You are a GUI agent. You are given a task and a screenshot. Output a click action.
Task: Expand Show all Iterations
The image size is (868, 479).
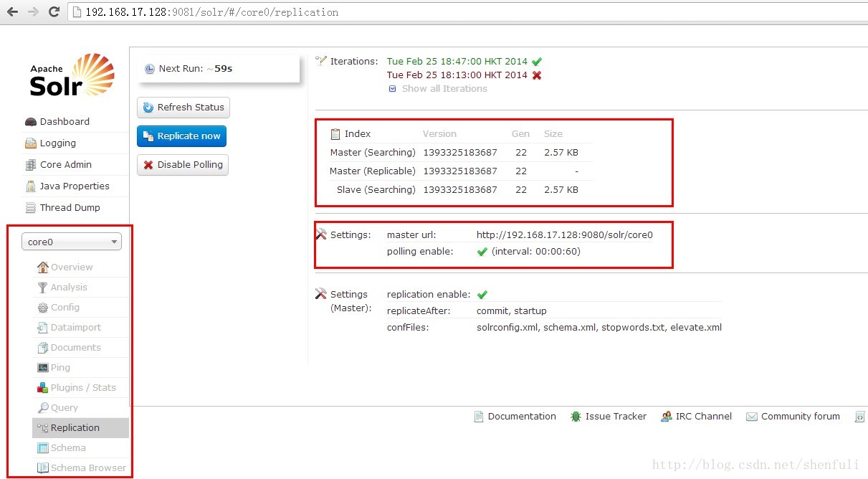[444, 89]
